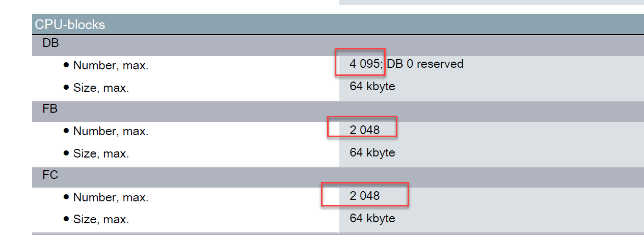This screenshot has width=644, height=235.
Task: Click the DB 0 reserved text
Action: (425, 64)
